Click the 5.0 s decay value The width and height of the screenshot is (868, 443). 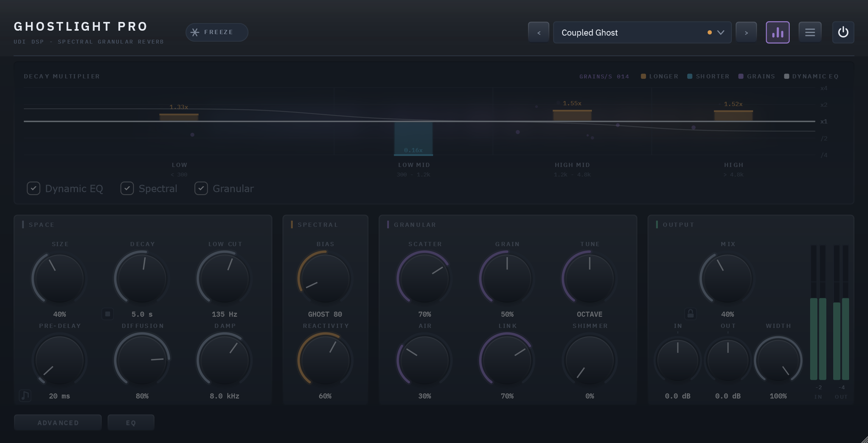pyautogui.click(x=142, y=314)
